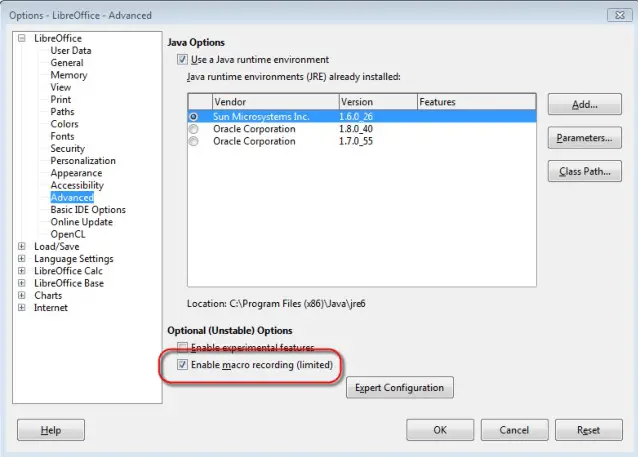This screenshot has width=638, height=457.
Task: Select the Advanced tree item
Action: click(x=72, y=197)
